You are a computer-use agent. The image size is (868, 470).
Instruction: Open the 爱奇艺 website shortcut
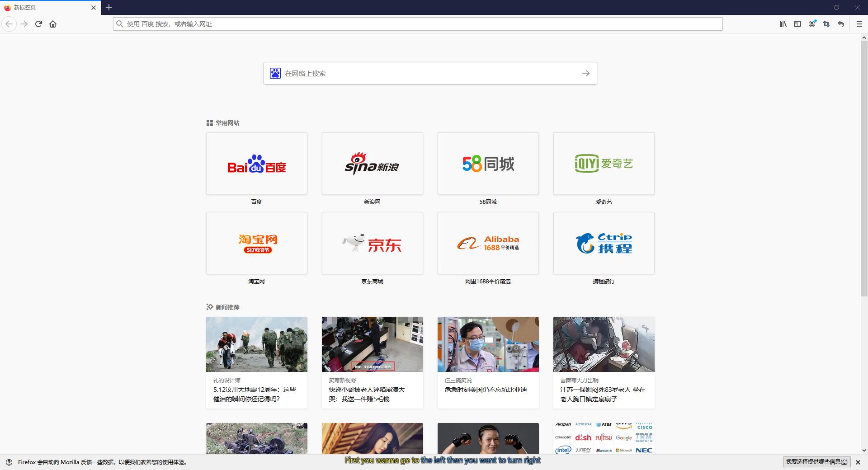(604, 164)
